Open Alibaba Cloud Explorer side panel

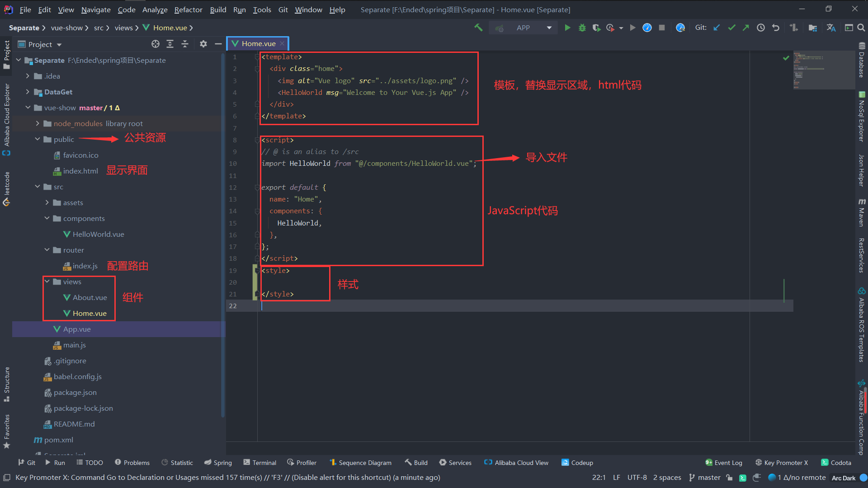6,119
